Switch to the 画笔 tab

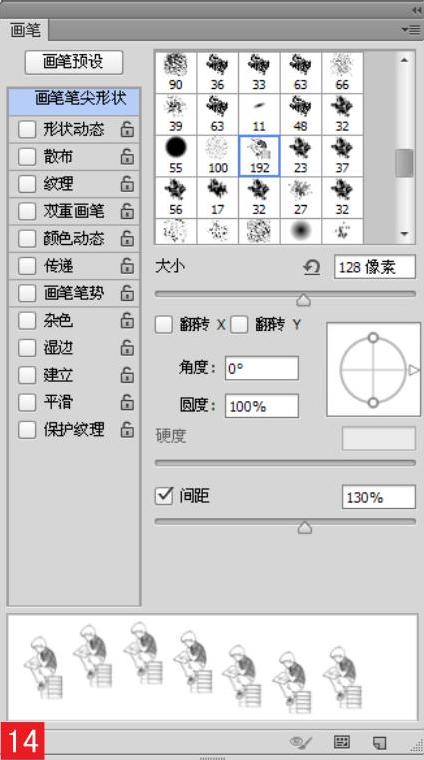point(25,31)
